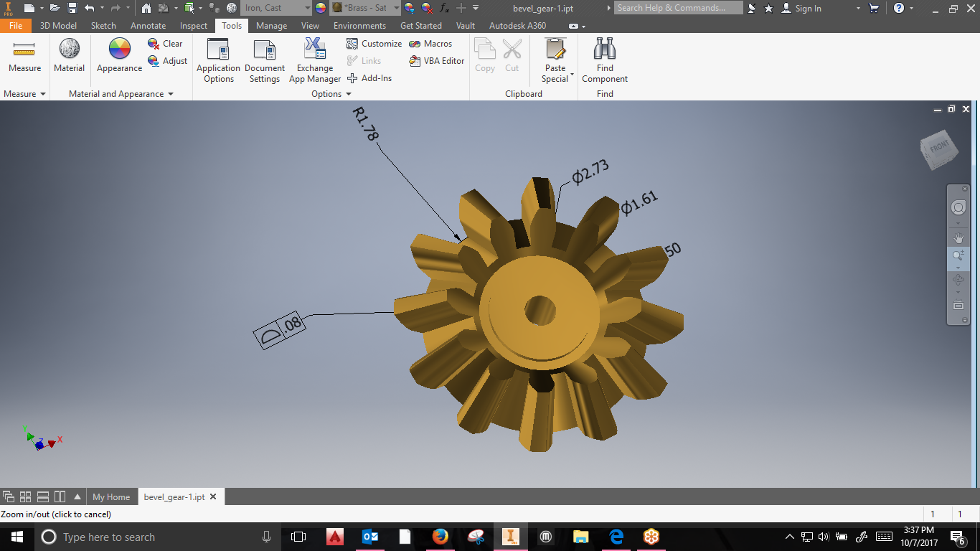Viewport: 980px width, 551px height.
Task: Open the Inventor application menu logo
Action: tap(9, 8)
